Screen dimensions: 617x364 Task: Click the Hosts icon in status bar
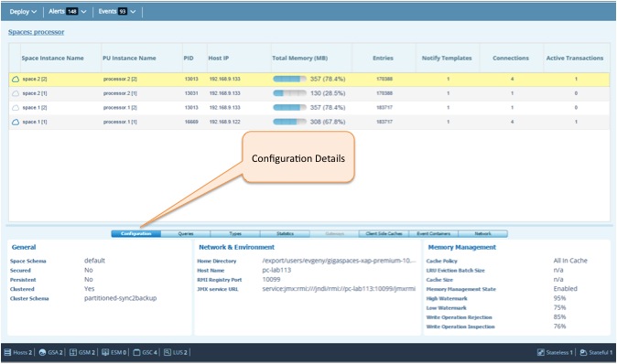[x=7, y=352]
